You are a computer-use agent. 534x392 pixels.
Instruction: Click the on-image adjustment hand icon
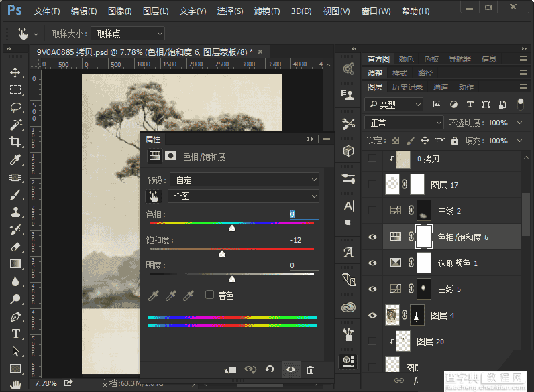pyautogui.click(x=154, y=196)
